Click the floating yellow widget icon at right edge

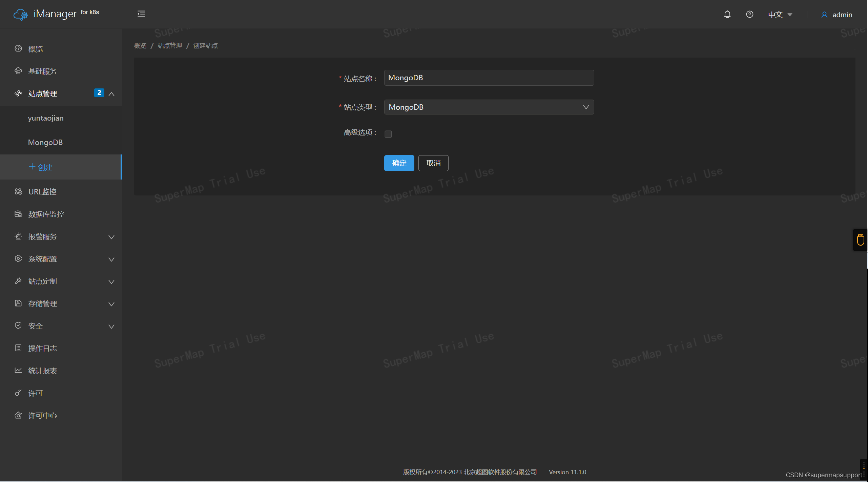tap(861, 240)
